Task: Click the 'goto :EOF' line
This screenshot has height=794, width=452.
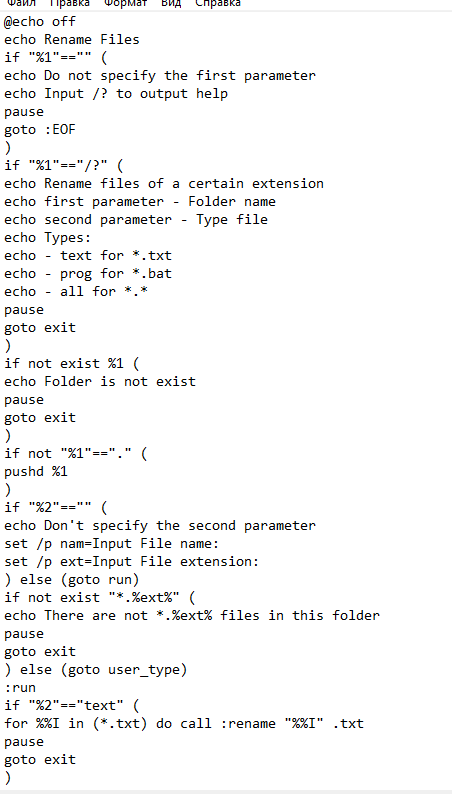Action: pos(39,130)
